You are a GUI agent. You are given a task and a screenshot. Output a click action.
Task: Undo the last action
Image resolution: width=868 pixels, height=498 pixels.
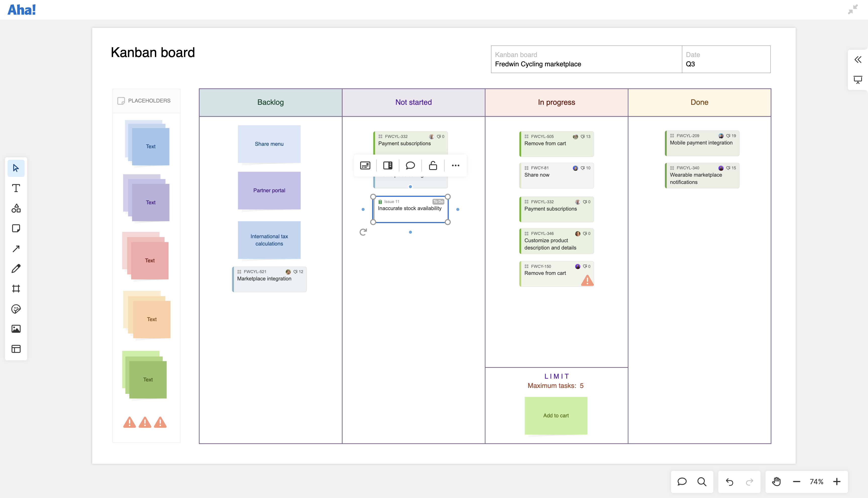[x=729, y=481]
